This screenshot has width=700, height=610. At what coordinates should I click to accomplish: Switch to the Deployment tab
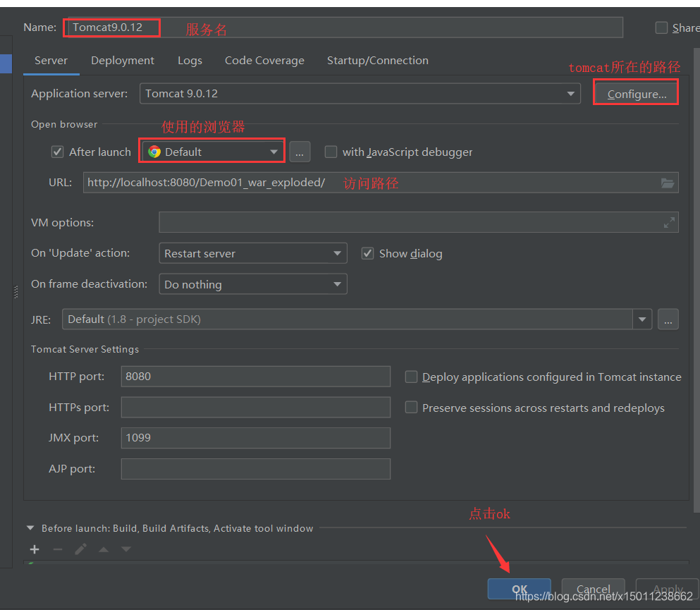point(123,61)
